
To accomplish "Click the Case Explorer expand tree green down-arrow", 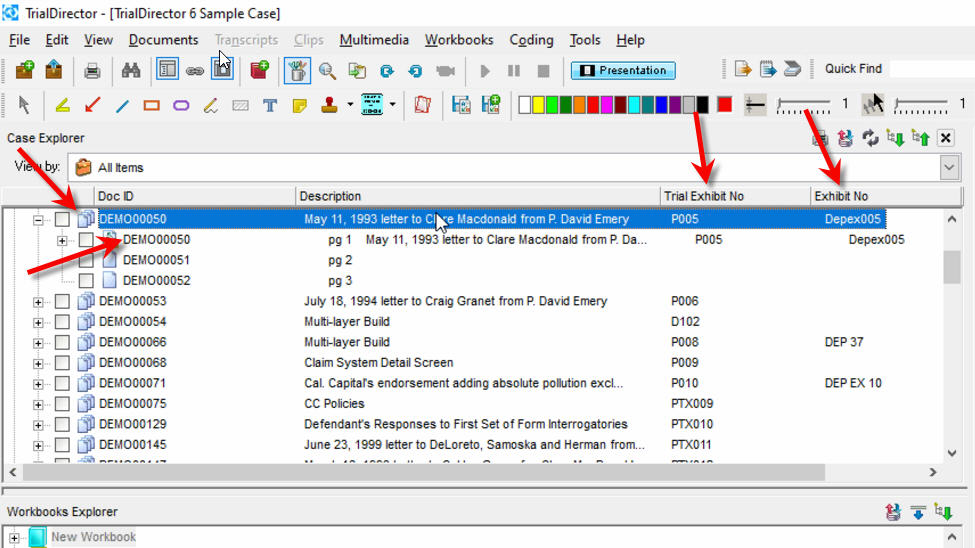I will (895, 137).
